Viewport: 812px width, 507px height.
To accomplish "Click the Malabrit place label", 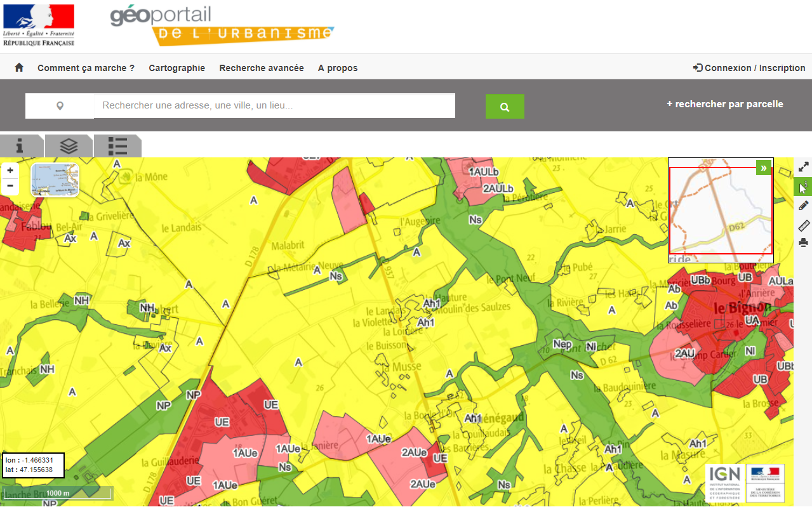I will (288, 246).
